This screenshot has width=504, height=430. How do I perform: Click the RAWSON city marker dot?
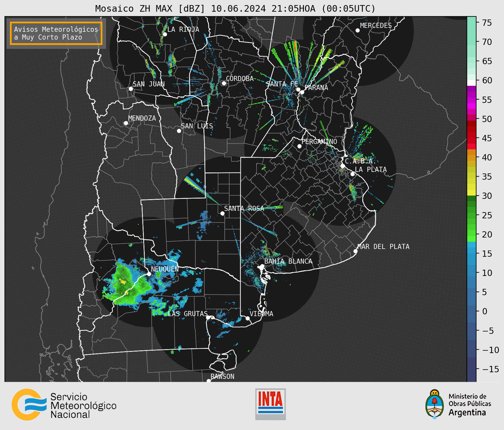[209, 381]
